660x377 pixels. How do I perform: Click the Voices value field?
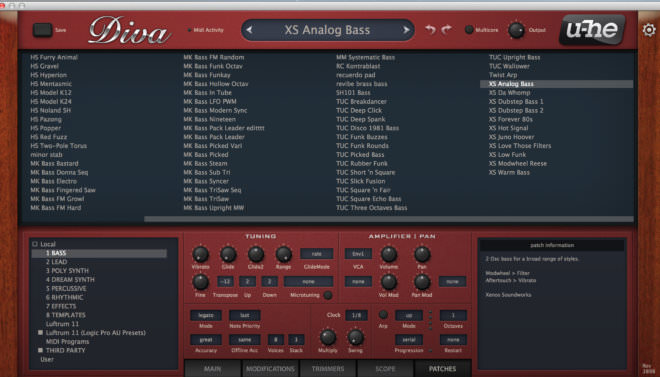pyautogui.click(x=276, y=340)
